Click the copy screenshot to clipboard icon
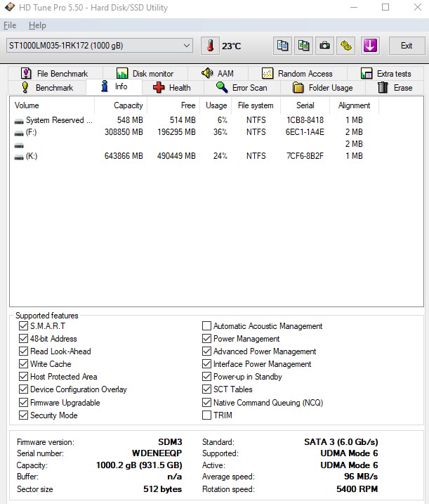This screenshot has height=504, width=429. 304,46
